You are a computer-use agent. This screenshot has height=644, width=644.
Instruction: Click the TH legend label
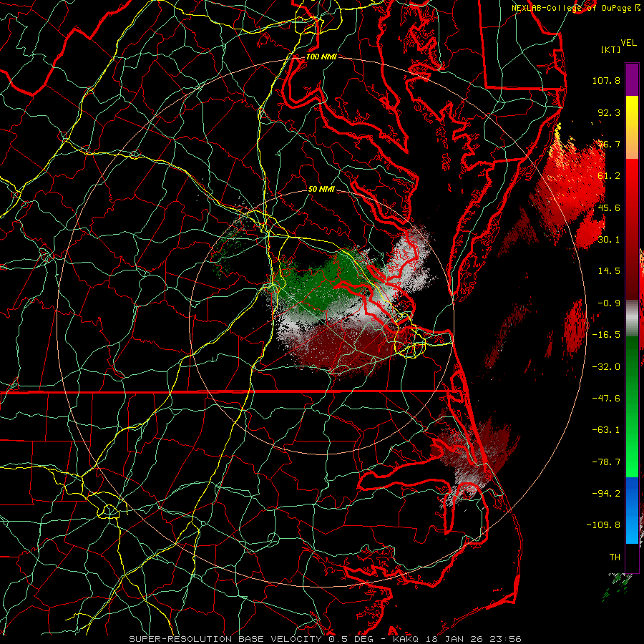[x=615, y=557]
